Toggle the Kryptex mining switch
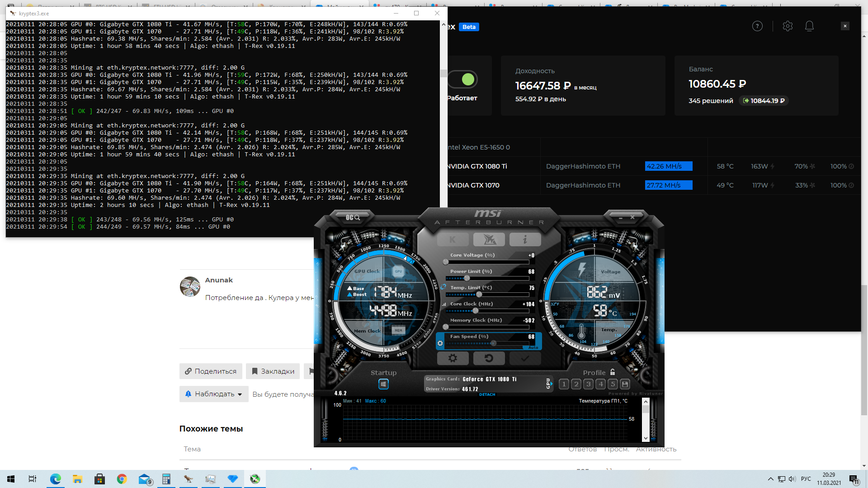The width and height of the screenshot is (868, 488). [x=463, y=80]
